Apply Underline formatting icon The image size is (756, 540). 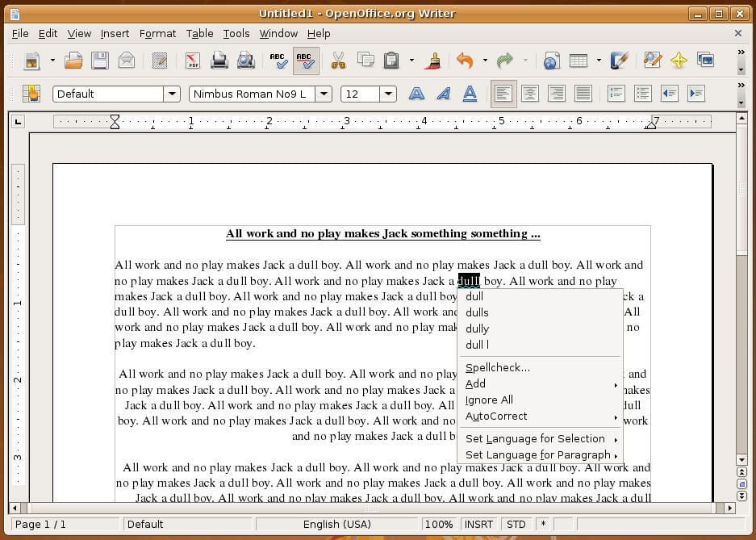pos(470,94)
